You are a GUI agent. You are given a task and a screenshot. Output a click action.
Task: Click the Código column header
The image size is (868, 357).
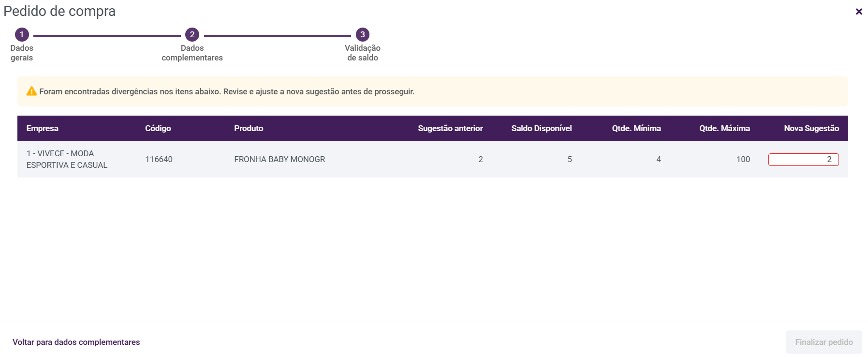158,128
